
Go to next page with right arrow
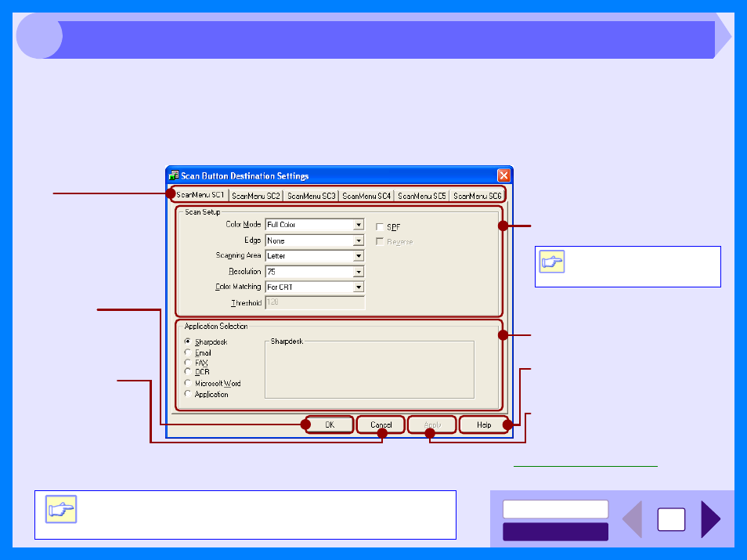710,519
